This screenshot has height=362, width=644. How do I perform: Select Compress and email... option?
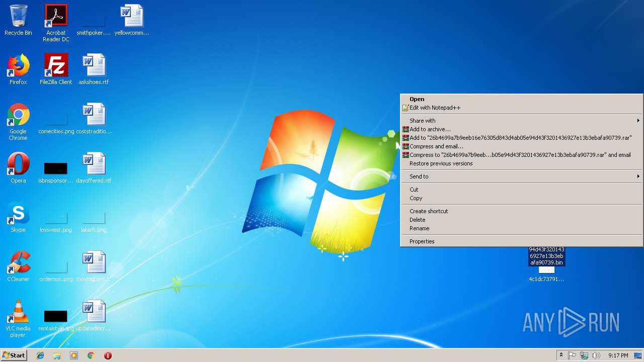click(522, 146)
